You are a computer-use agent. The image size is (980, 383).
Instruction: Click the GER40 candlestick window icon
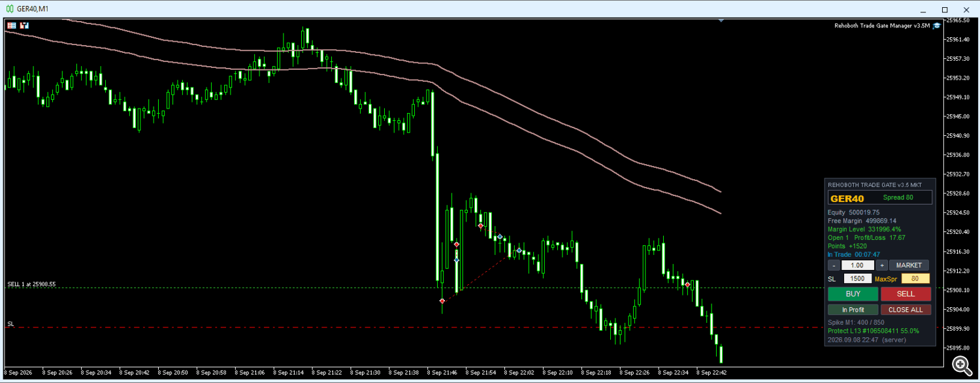[8, 9]
